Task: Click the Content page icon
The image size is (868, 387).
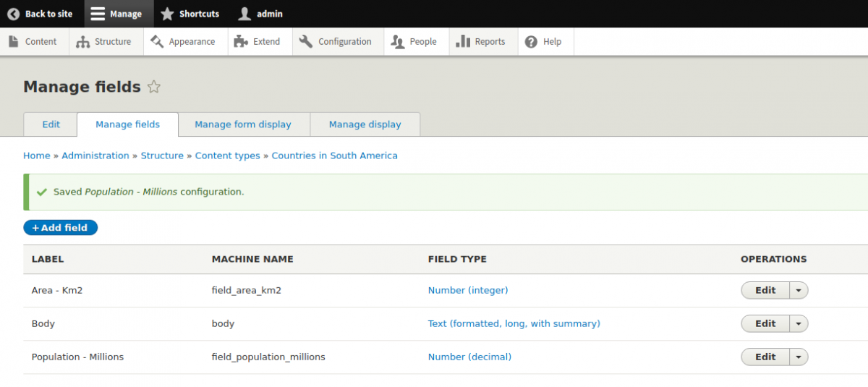Action: [14, 41]
